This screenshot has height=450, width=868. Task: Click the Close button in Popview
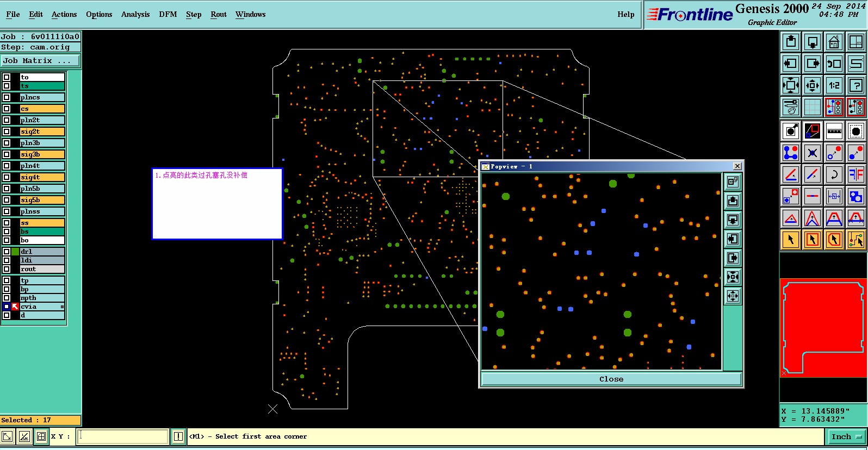point(611,379)
